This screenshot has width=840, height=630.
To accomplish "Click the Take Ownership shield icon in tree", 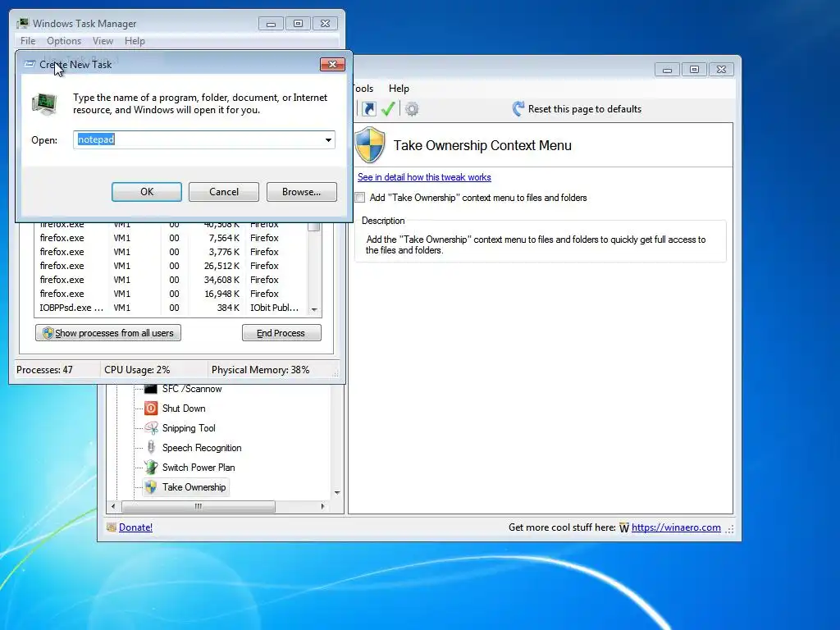I will 151,487.
